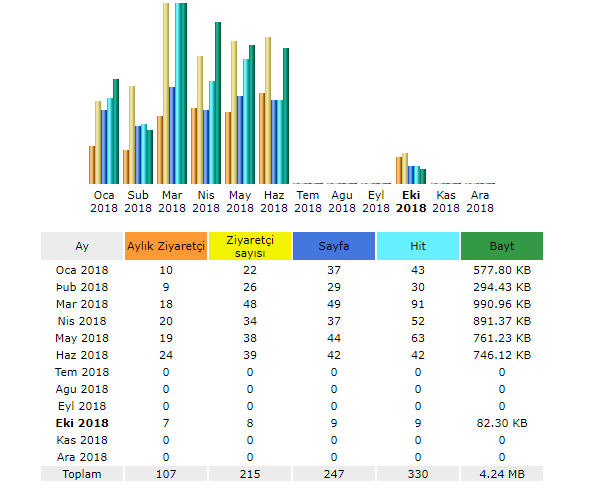The height and width of the screenshot is (490, 591).
Task: Click the Haz 2018 bar group
Action: pyautogui.click(x=274, y=110)
